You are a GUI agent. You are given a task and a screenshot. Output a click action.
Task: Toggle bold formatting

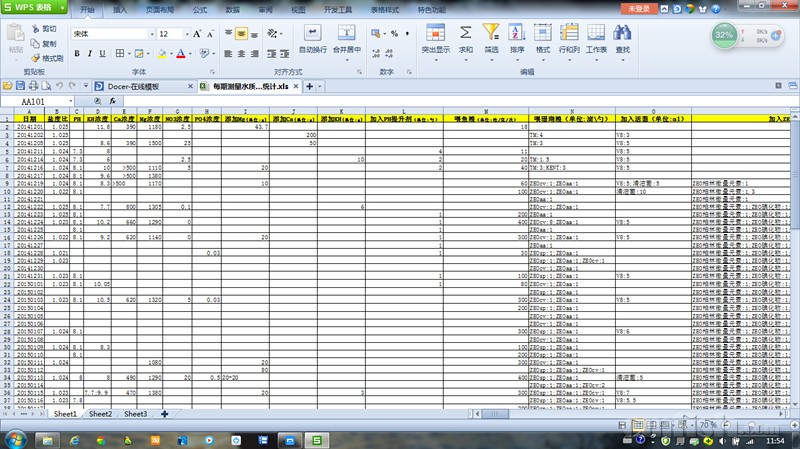[x=76, y=53]
